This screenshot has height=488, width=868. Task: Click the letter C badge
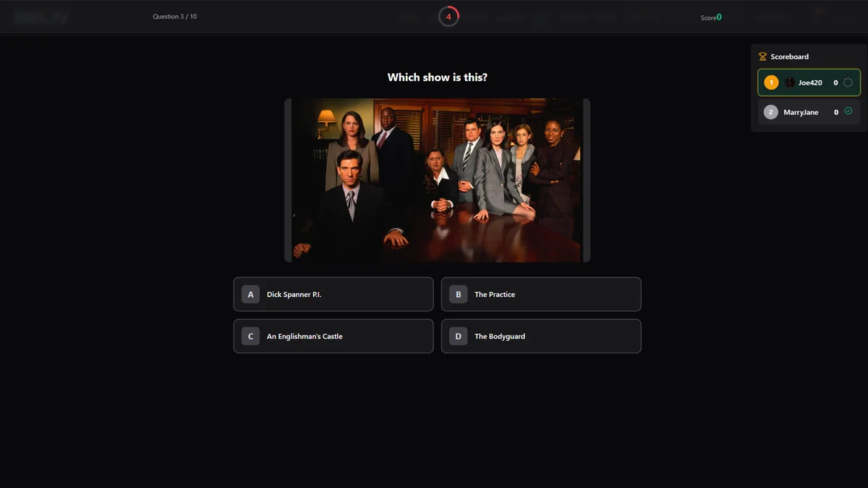pos(250,336)
